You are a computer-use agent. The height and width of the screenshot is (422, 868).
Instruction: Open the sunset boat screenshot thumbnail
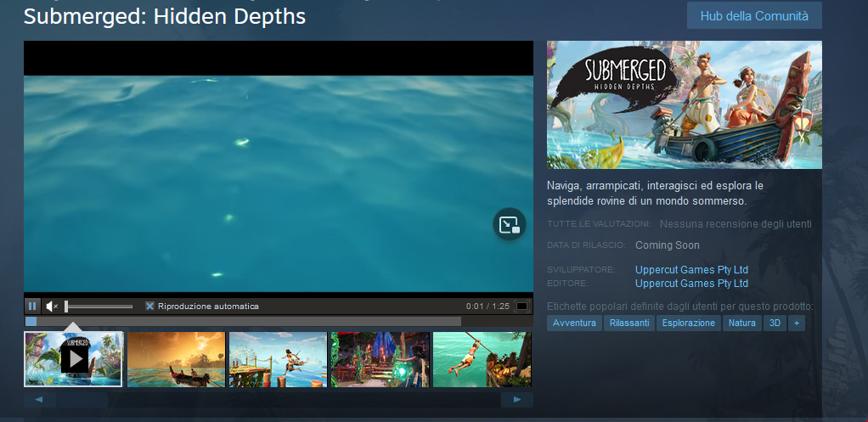(176, 359)
